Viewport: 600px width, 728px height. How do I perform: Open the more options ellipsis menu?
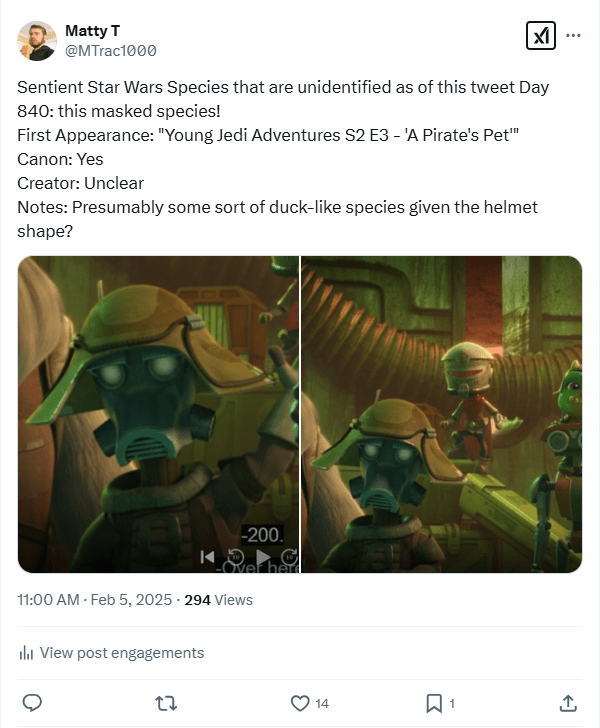[573, 35]
